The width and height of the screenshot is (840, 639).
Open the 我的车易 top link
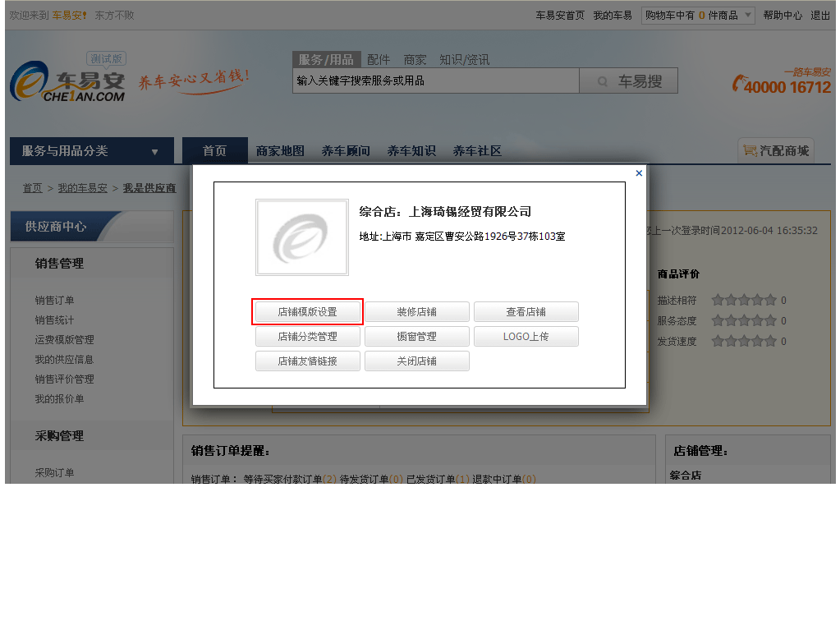[x=613, y=15]
